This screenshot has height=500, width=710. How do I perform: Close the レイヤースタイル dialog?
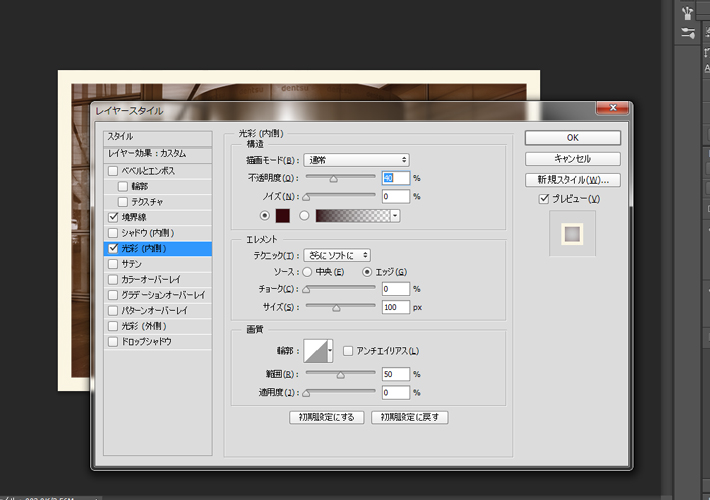(613, 108)
